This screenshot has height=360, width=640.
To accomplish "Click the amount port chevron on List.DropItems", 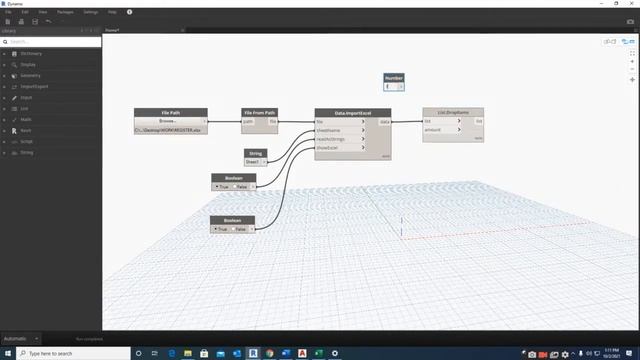I will 459,129.
